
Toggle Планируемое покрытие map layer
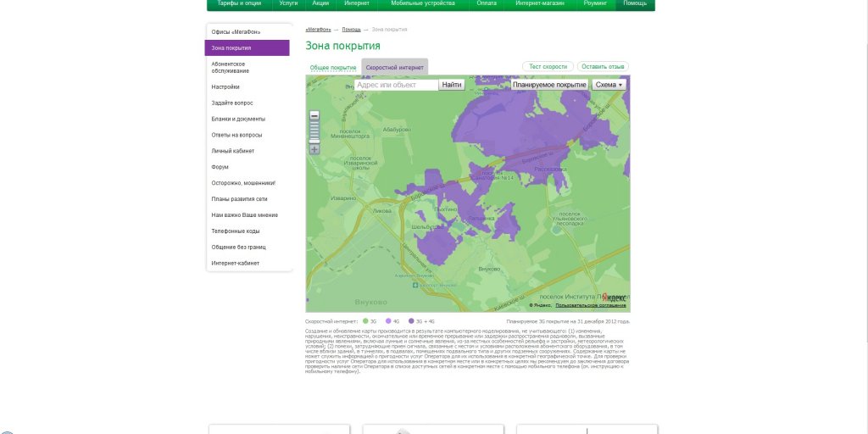pos(549,85)
